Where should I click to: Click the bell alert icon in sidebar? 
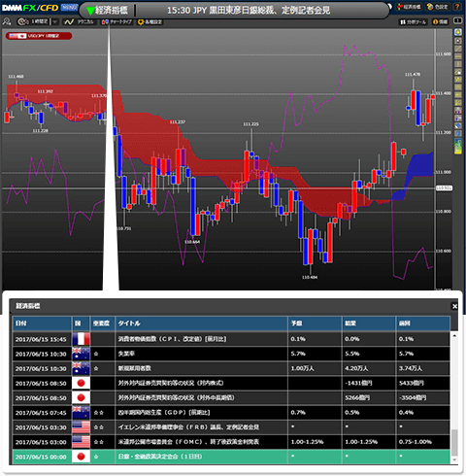[x=458, y=32]
